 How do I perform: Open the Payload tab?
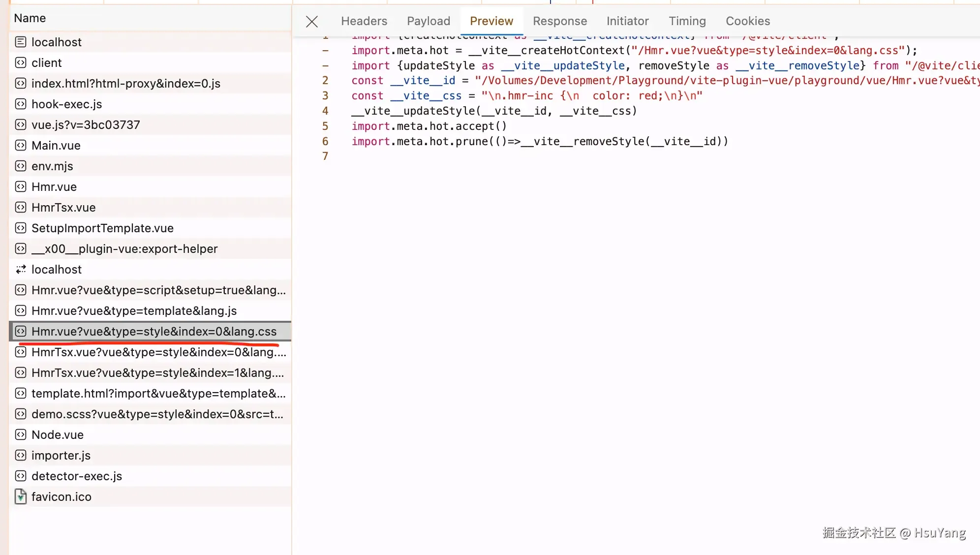[x=429, y=21]
